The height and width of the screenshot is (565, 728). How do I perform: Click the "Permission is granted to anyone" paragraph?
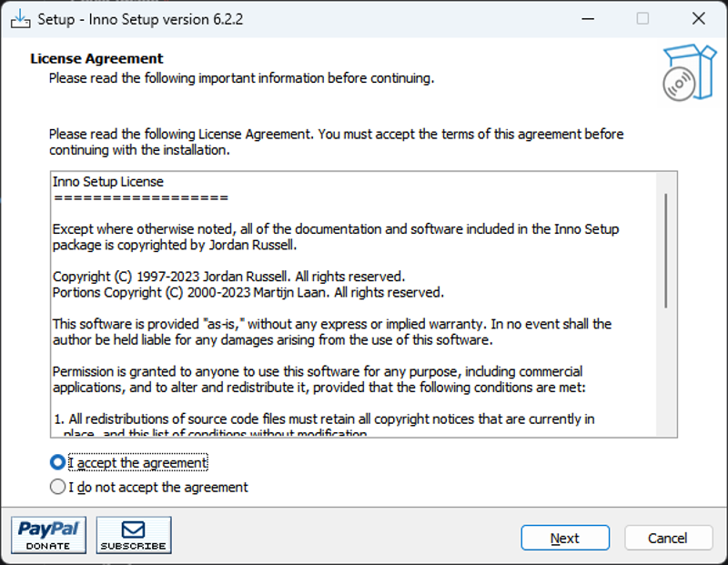[319, 379]
